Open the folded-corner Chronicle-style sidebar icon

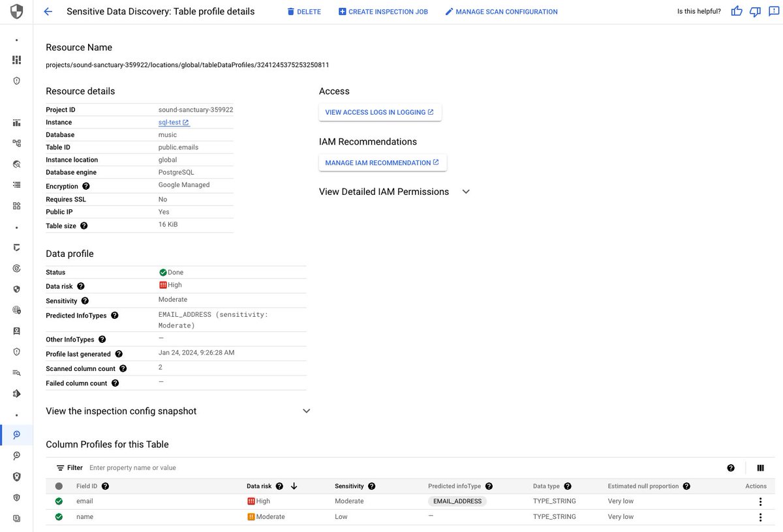17,248
